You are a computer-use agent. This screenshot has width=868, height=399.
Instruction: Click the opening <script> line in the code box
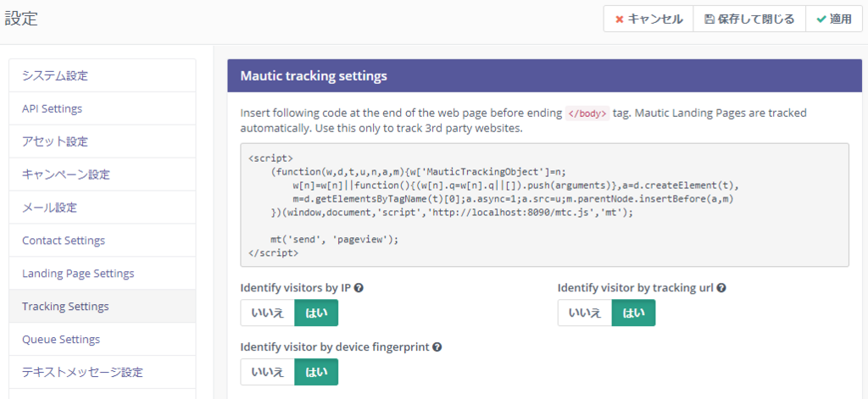click(270, 158)
